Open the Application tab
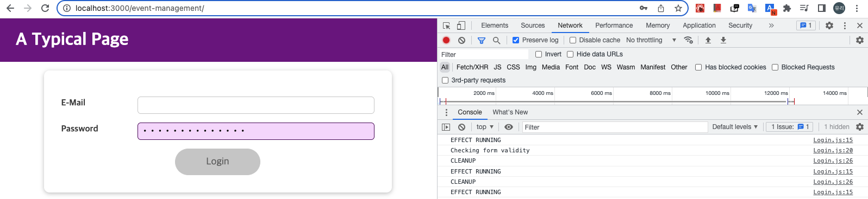868x199 pixels. (699, 25)
